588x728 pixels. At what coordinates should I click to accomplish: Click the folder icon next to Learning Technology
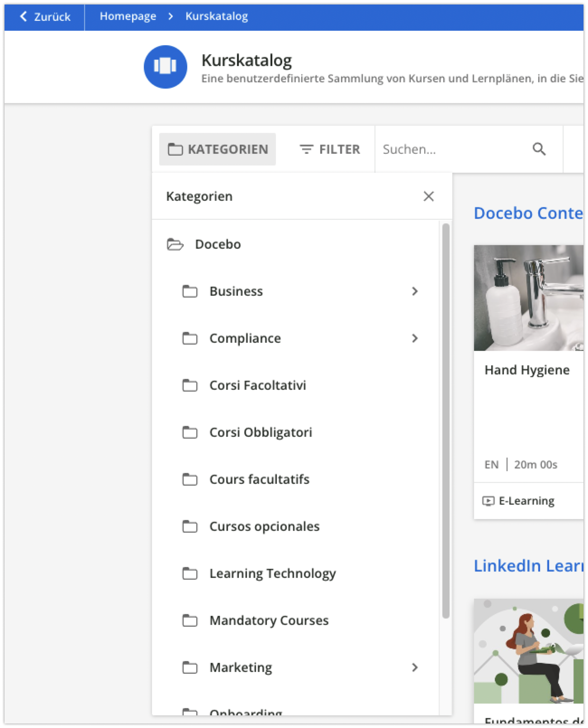190,574
